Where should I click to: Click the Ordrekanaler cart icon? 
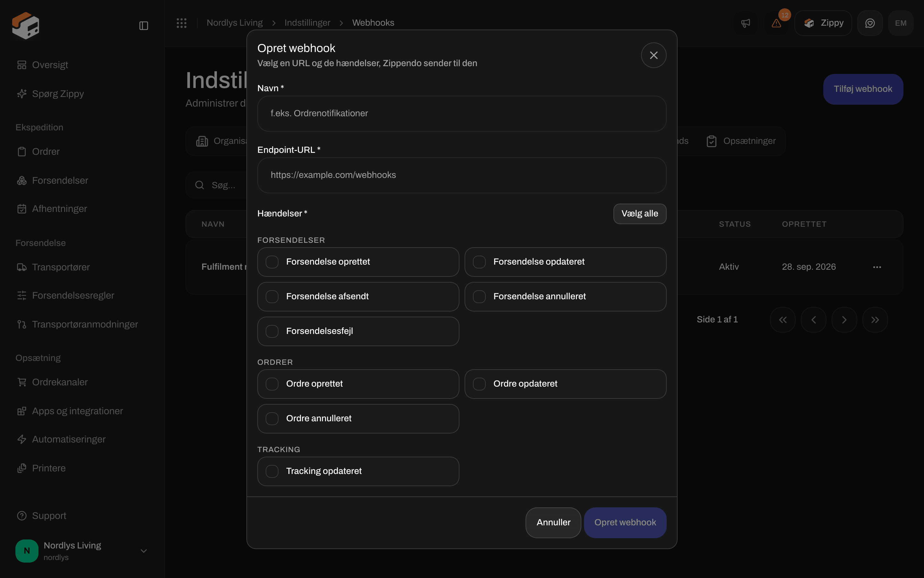click(22, 382)
